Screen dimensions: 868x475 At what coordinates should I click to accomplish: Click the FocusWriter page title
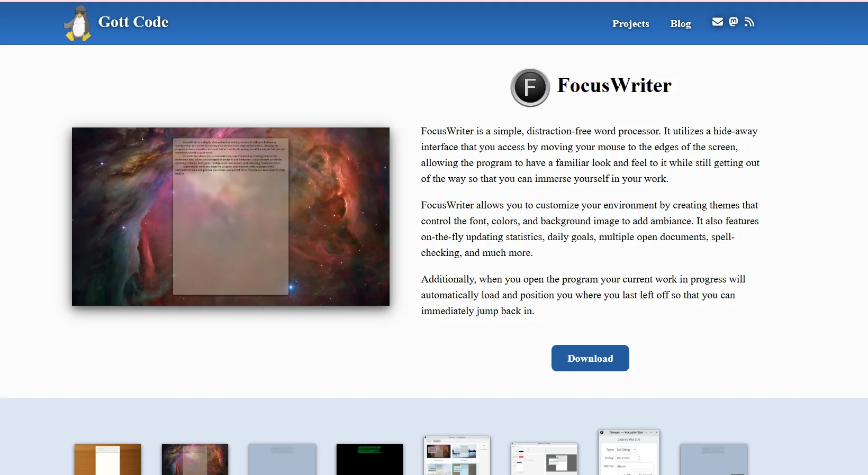click(614, 85)
